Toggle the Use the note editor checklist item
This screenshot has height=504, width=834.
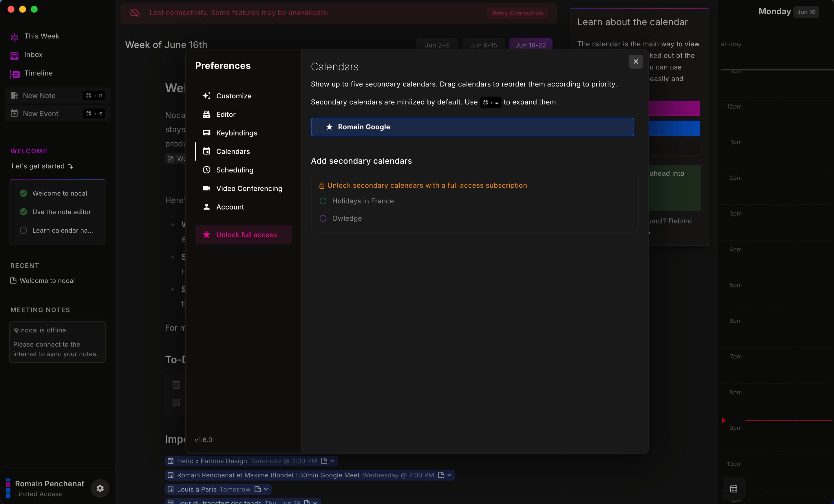tap(23, 212)
